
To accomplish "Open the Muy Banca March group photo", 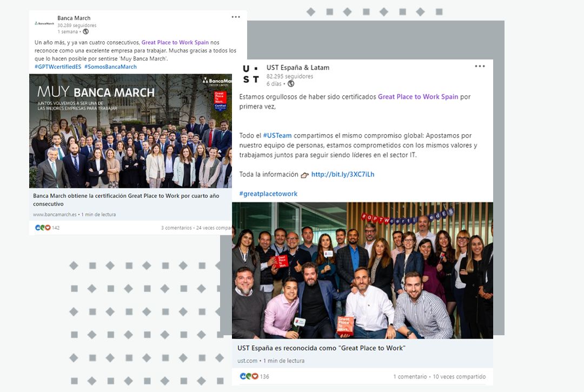I will pyautogui.click(x=130, y=131).
